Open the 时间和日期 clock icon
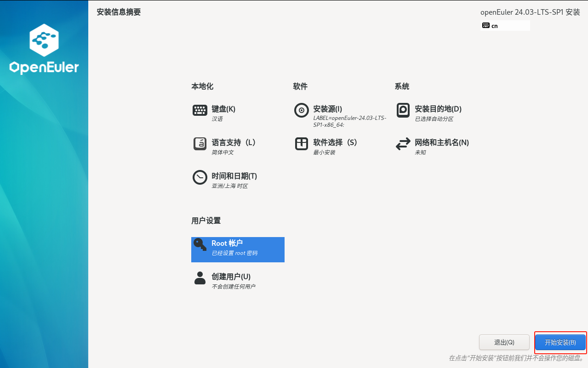588x368 pixels. point(200,177)
